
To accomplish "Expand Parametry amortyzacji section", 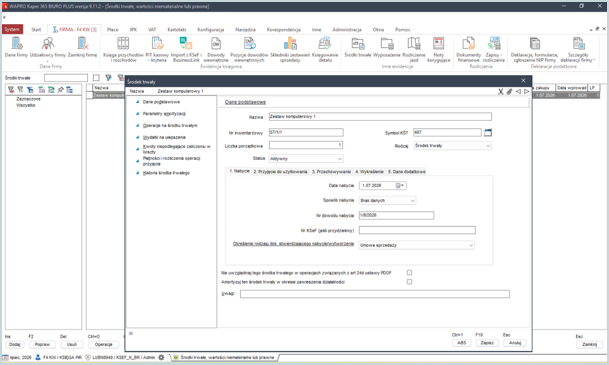I will [x=164, y=114].
